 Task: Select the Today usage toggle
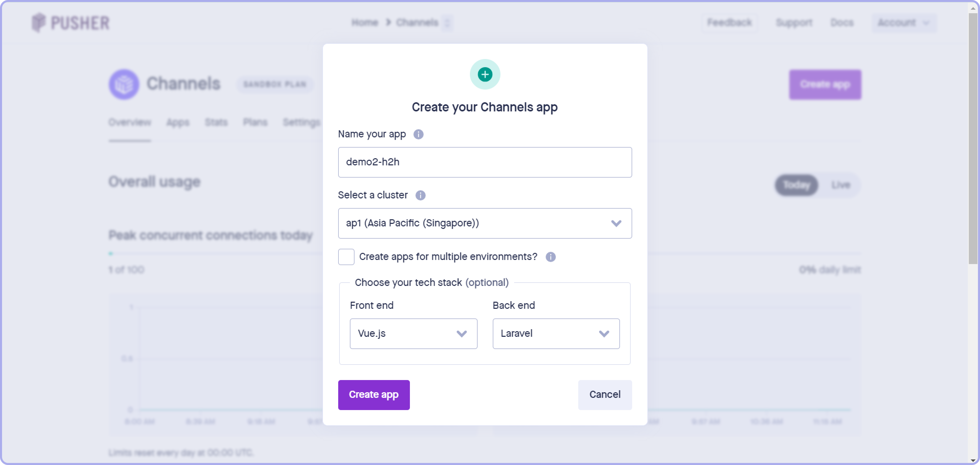(796, 185)
